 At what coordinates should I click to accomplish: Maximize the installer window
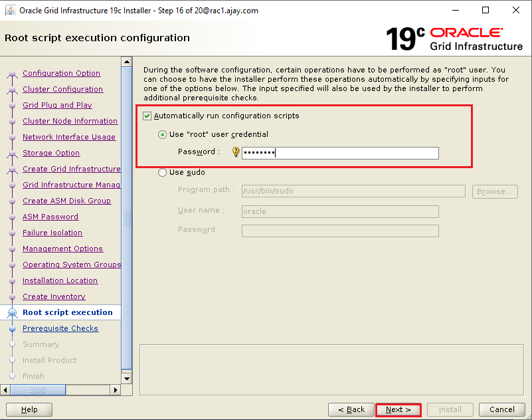click(486, 10)
